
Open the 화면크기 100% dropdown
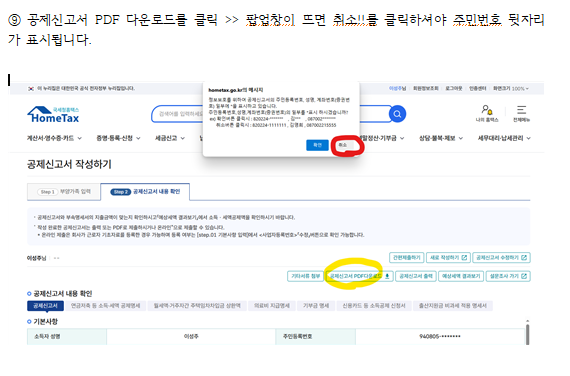511,88
